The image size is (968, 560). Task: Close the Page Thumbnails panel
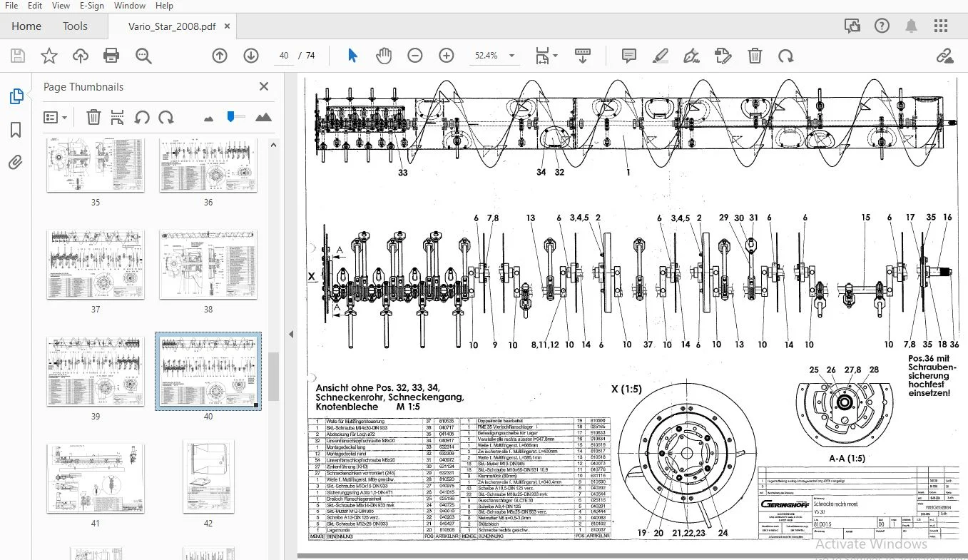(264, 86)
